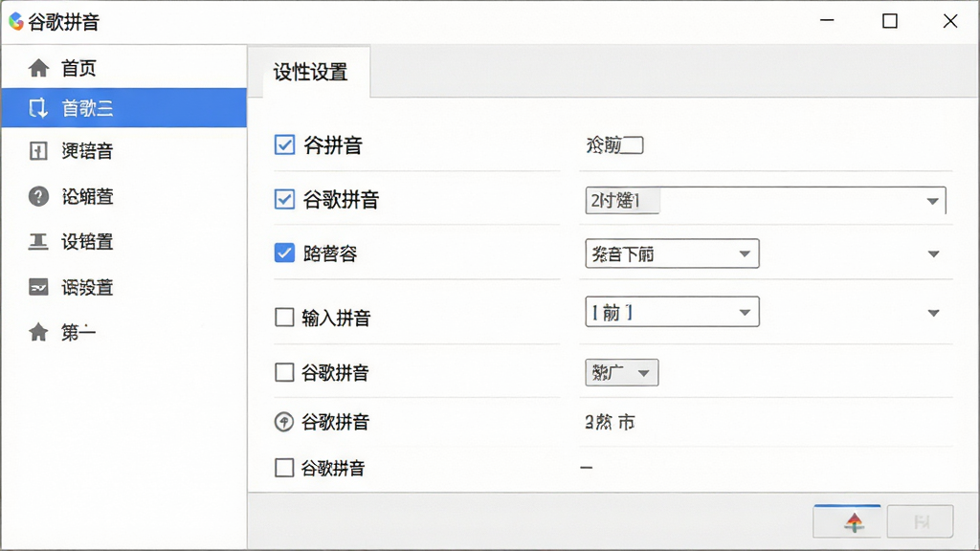Go to 首页 via the home icon

[x=38, y=68]
